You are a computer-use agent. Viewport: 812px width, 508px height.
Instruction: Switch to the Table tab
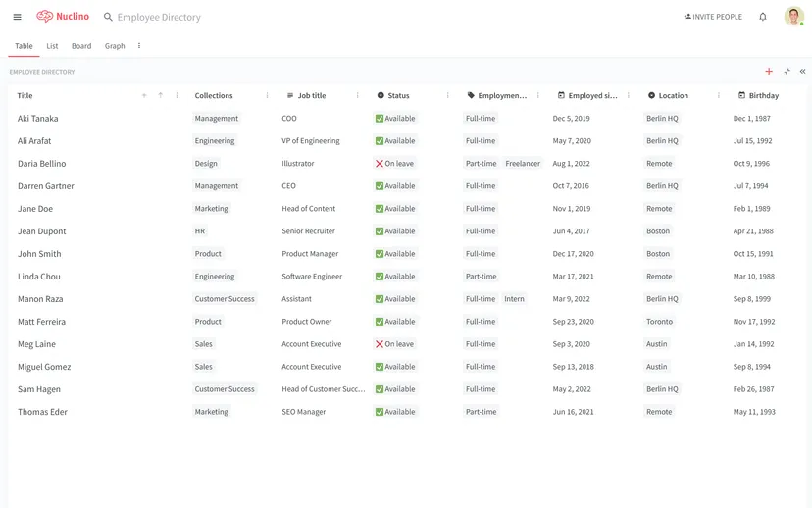24,46
